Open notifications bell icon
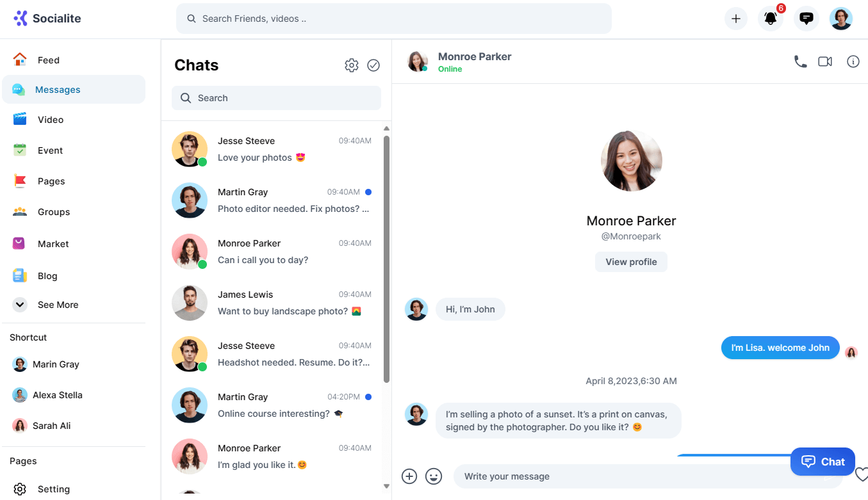Screen dimensions: 868x500 coord(771,19)
